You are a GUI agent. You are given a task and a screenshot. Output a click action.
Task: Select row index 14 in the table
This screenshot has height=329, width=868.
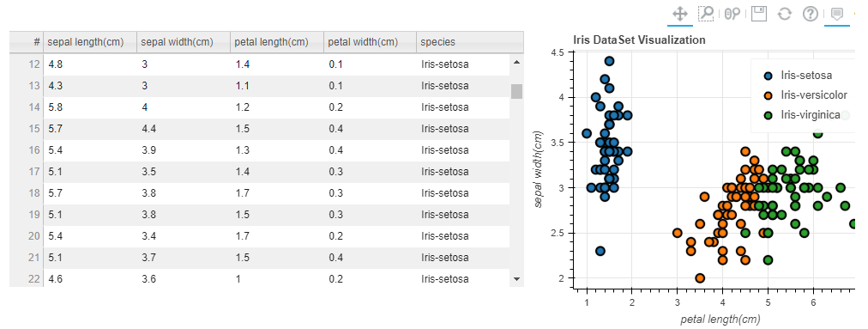click(x=27, y=107)
